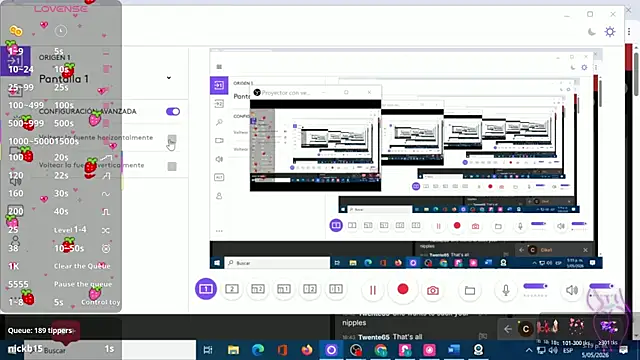Click the Windows taskbar search box

point(110,350)
